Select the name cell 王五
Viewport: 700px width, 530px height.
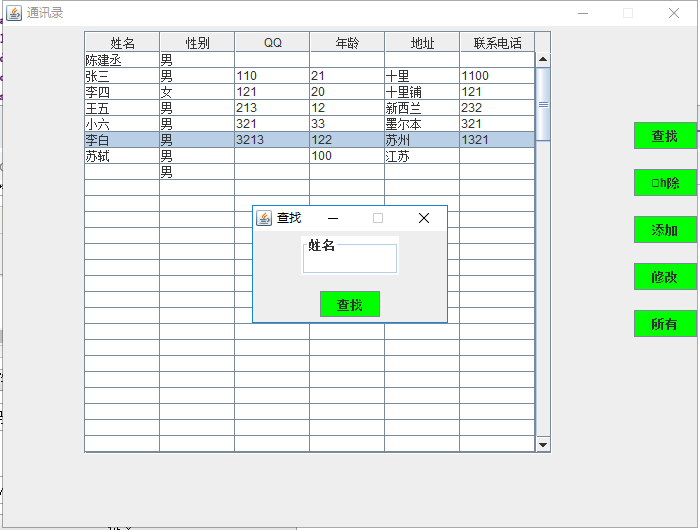coord(122,108)
